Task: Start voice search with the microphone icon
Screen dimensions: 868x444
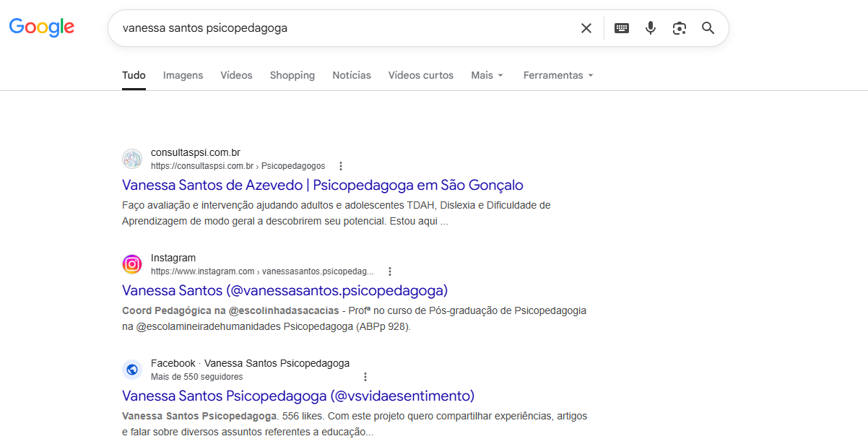Action: point(651,28)
